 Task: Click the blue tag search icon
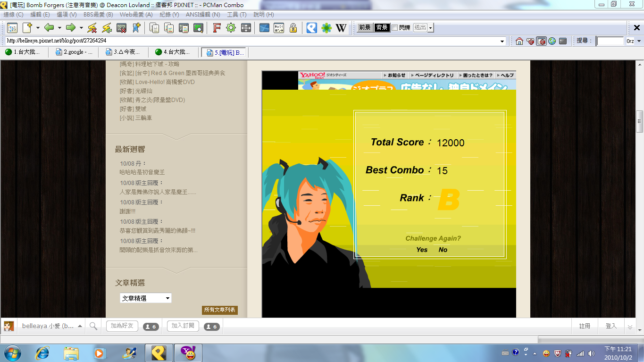311,28
